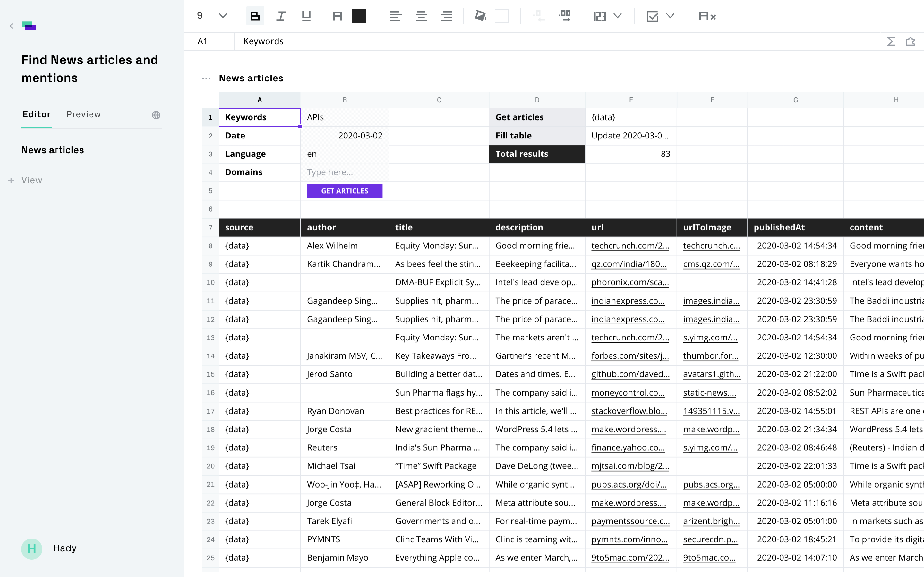924x577 pixels.
Task: Click the Domains 'Type here...' input cell
Action: pos(344,172)
